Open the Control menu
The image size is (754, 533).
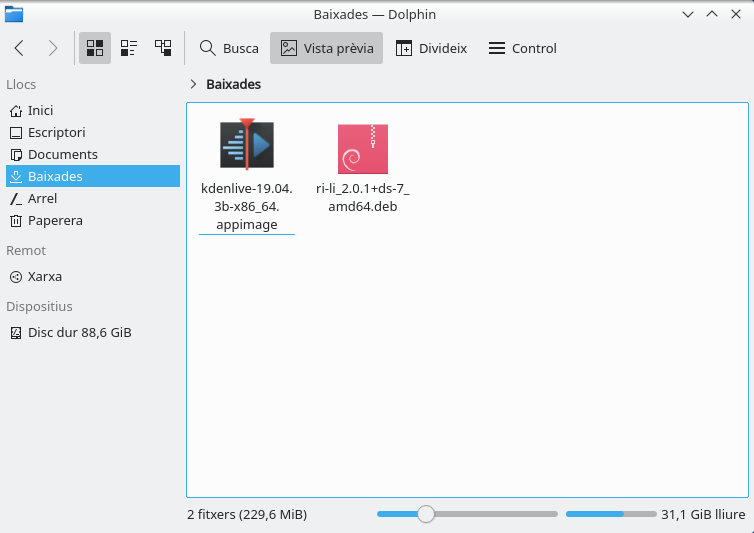(522, 48)
